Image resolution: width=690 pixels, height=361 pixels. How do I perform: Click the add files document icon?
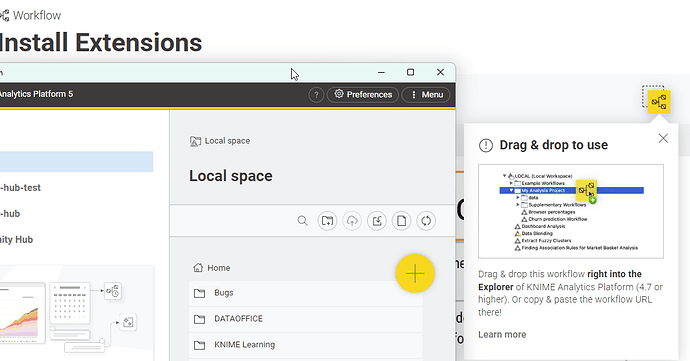coord(401,221)
